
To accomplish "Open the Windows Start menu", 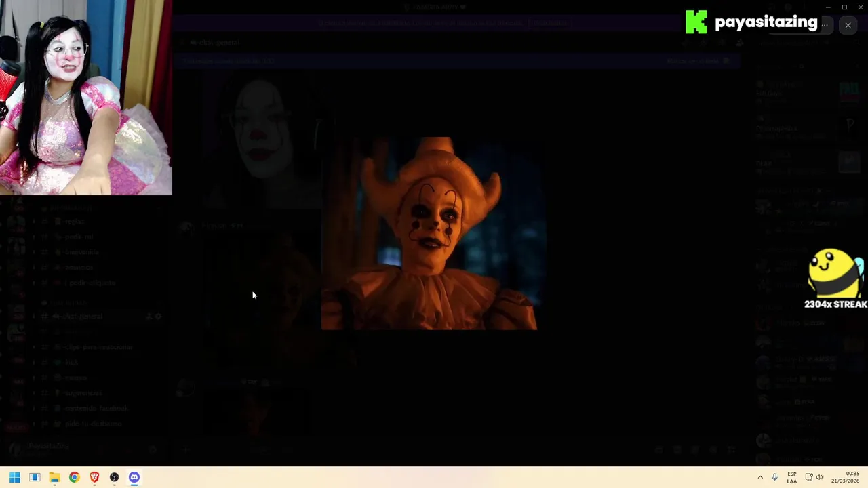I will tap(15, 477).
